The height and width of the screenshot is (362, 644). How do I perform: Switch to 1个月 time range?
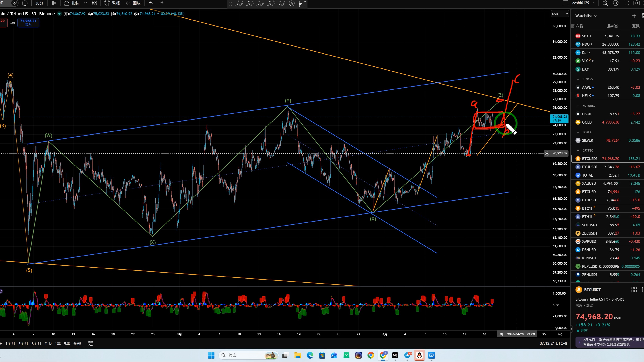pyautogui.click(x=10, y=344)
